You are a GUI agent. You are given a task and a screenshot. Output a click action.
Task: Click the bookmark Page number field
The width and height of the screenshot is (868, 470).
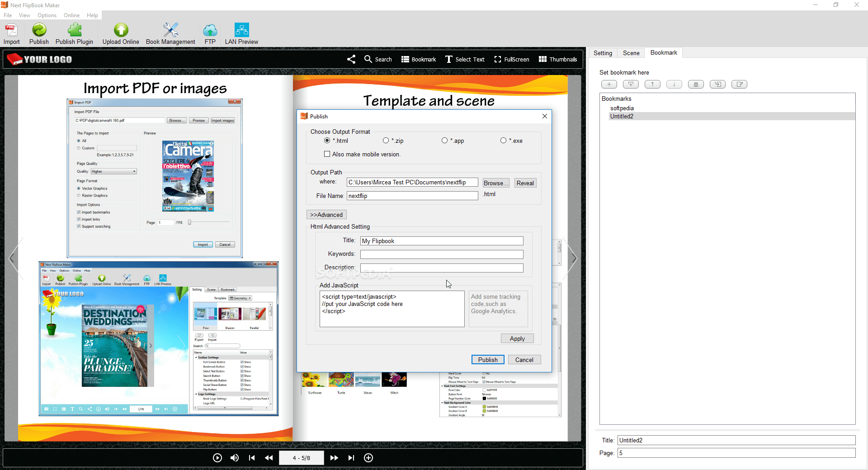[x=736, y=453]
